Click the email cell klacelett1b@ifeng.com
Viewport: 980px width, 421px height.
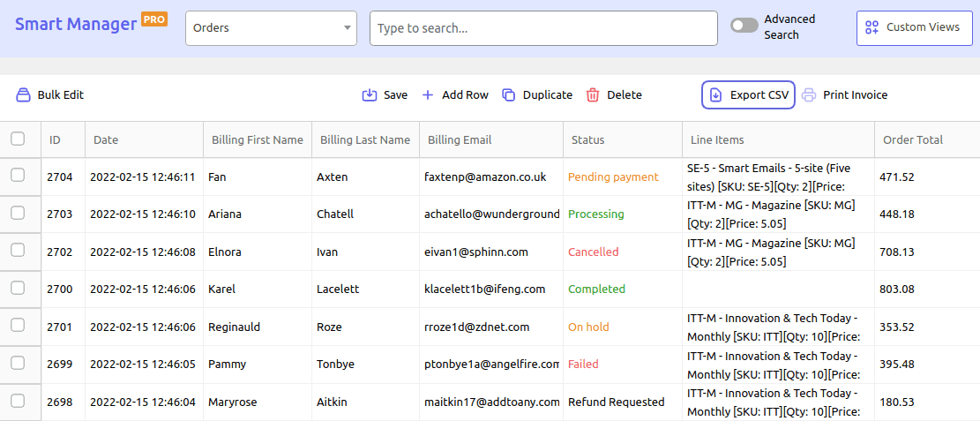[484, 289]
